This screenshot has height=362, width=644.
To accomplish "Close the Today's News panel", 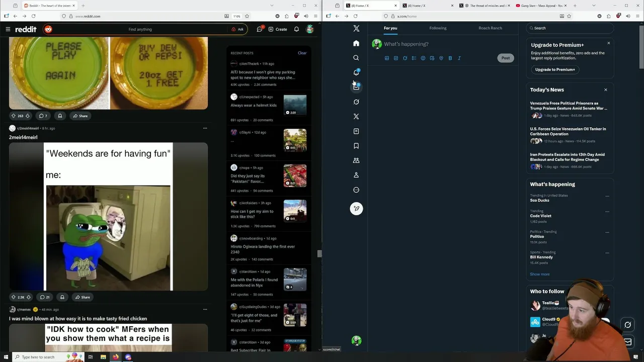I will coord(606,90).
